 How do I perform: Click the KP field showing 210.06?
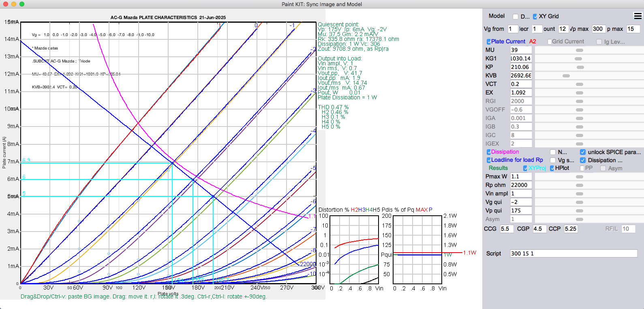click(x=521, y=67)
